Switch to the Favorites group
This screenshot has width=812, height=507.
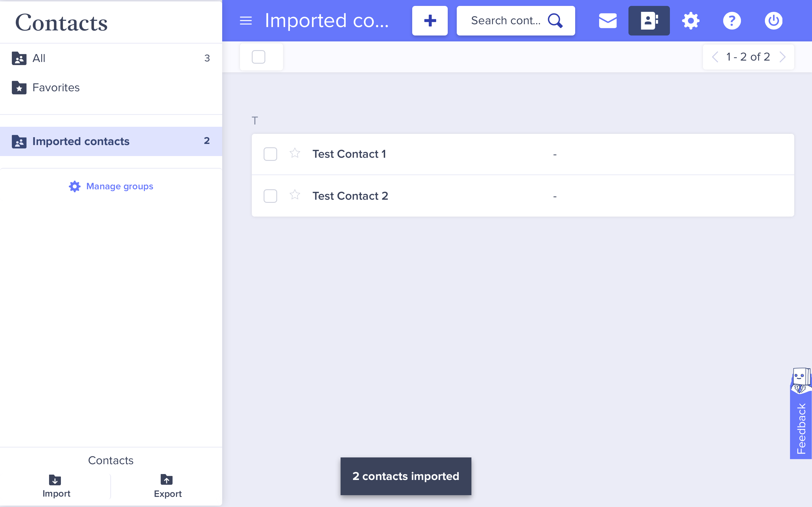point(56,88)
